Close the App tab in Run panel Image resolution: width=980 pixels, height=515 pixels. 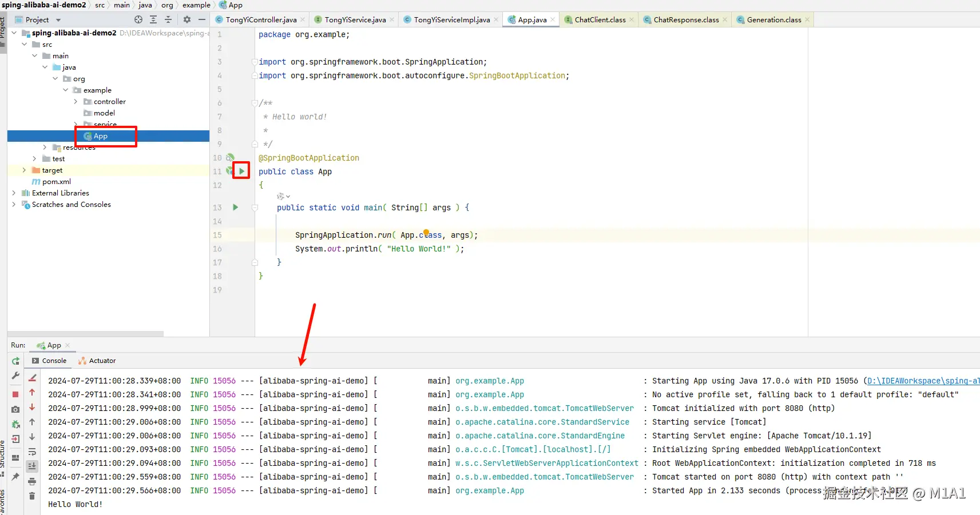68,345
